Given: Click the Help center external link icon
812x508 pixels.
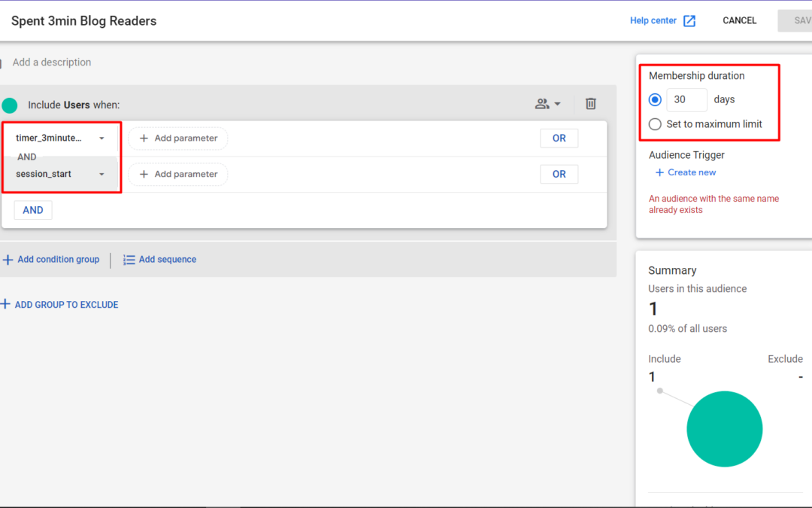Looking at the screenshot, I should pyautogui.click(x=689, y=21).
